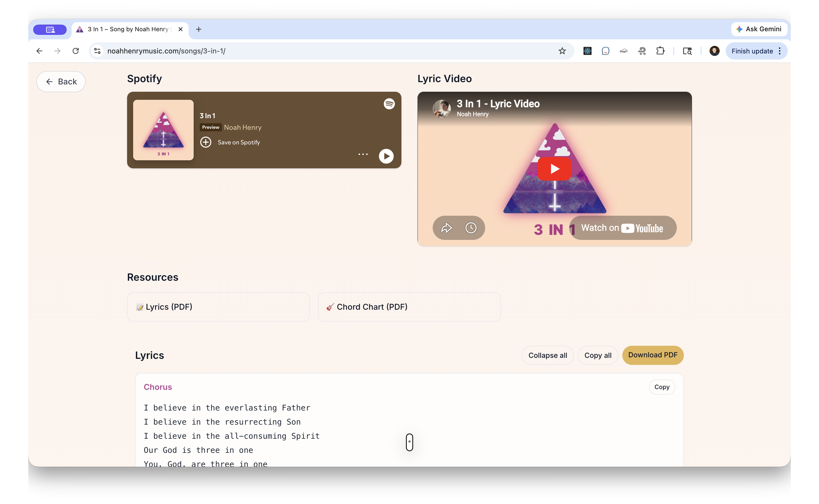The height and width of the screenshot is (504, 819).
Task: Play the song preview on the Spotify player
Action: [x=386, y=156]
